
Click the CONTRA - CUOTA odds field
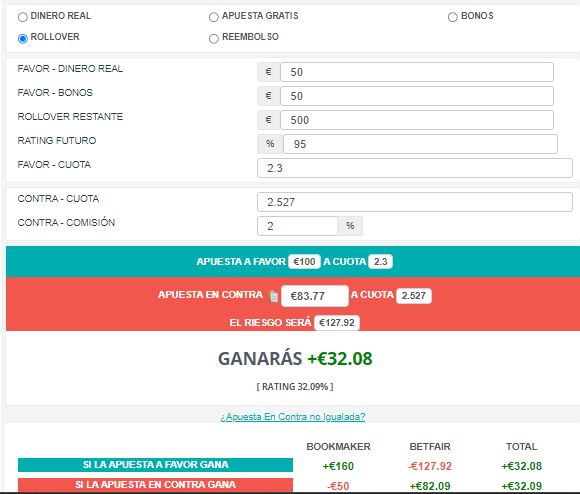click(x=415, y=202)
